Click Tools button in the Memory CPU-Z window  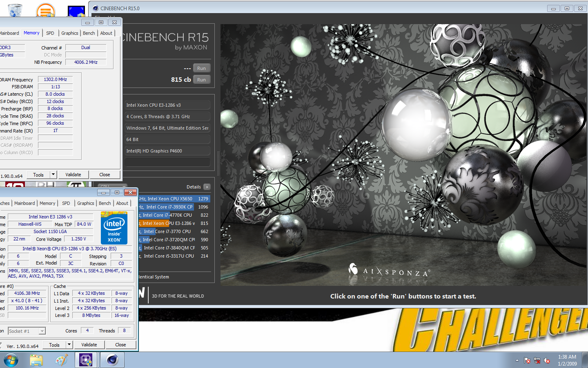(38, 175)
